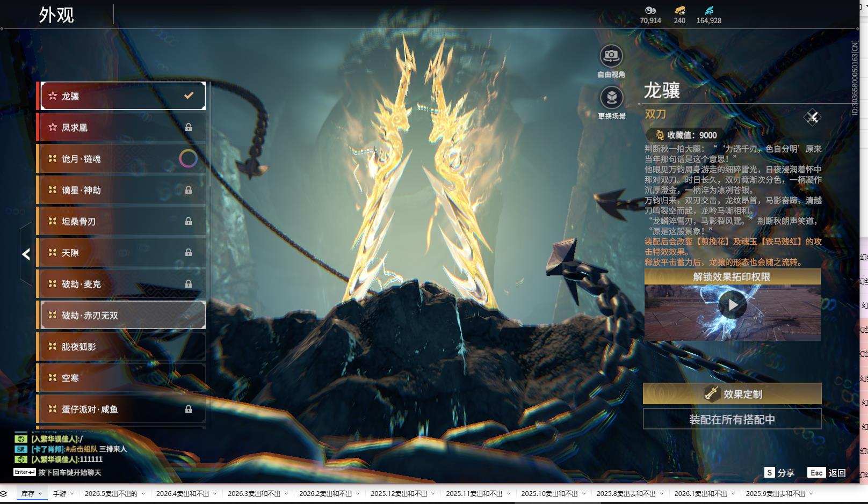Click the spiral icon beside 收藏值 9000
The image size is (868, 504).
pyautogui.click(x=660, y=135)
